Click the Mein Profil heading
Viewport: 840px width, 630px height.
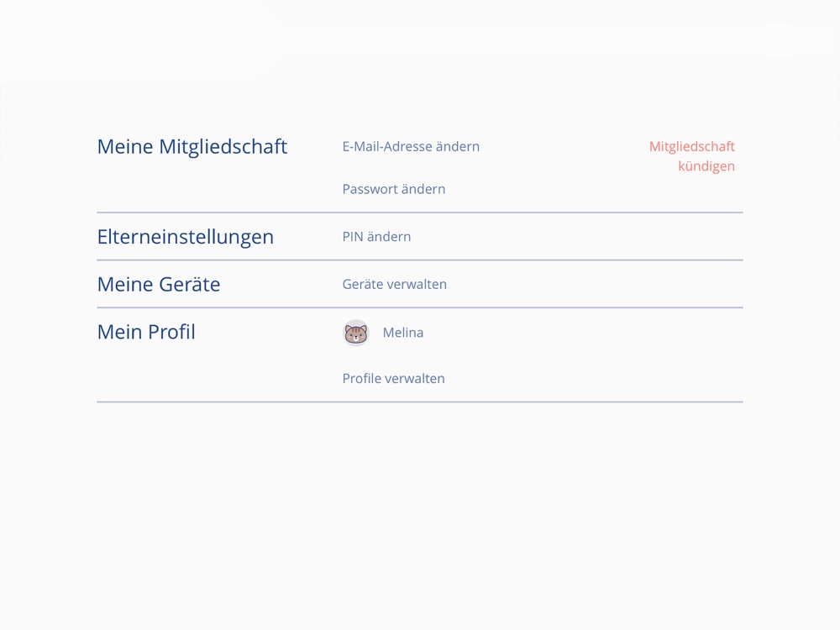(146, 332)
